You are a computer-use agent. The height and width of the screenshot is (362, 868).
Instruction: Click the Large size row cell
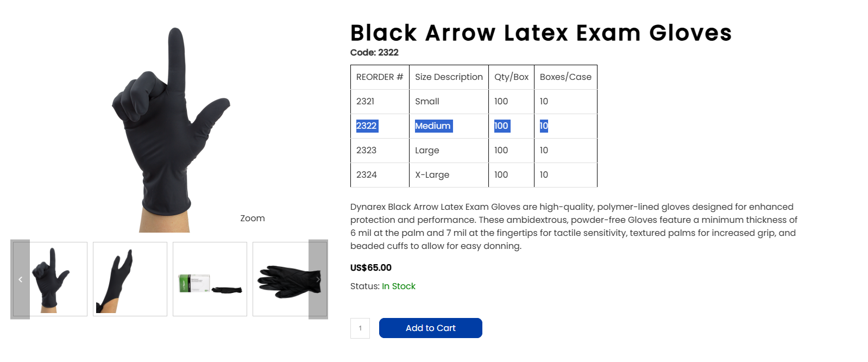point(427,151)
